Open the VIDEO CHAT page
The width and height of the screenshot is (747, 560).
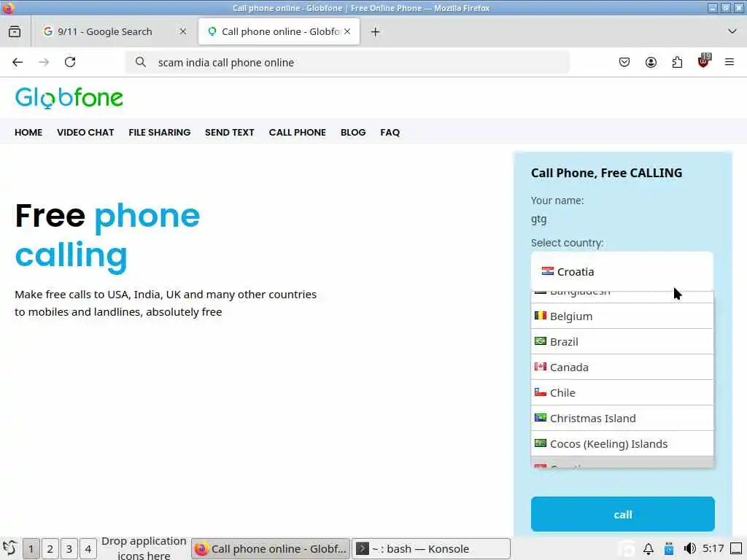click(x=85, y=133)
